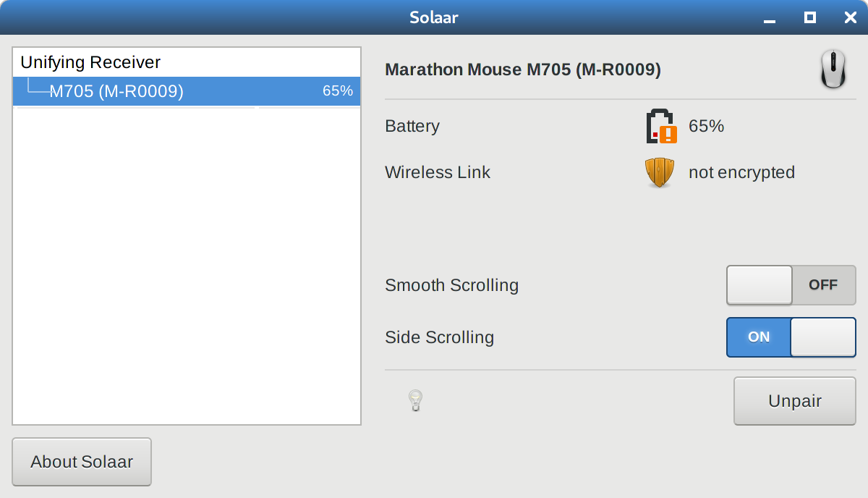Enable the Smooth Scrolling switch
This screenshot has height=498, width=868.
coord(791,285)
